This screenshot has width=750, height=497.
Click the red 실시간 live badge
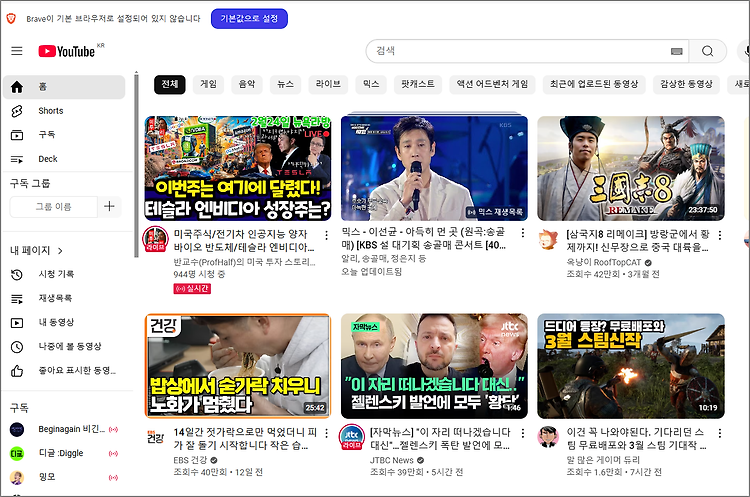tap(192, 288)
